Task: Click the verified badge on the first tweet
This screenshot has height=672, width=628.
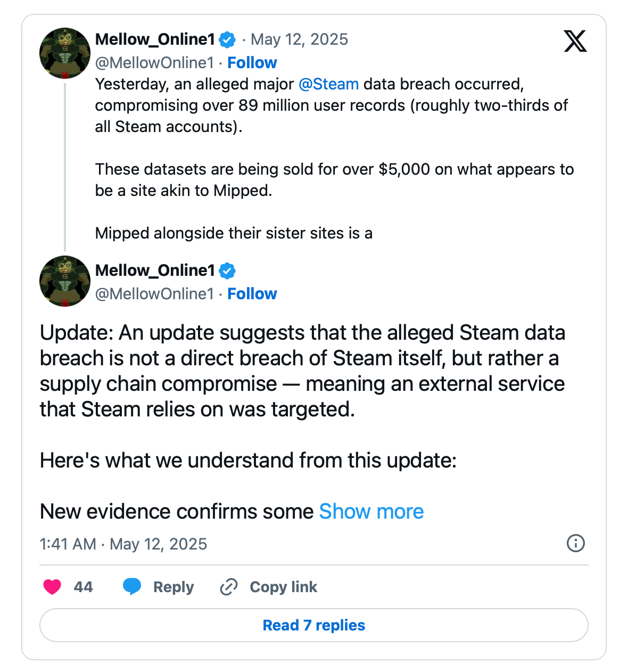Action: tap(228, 39)
